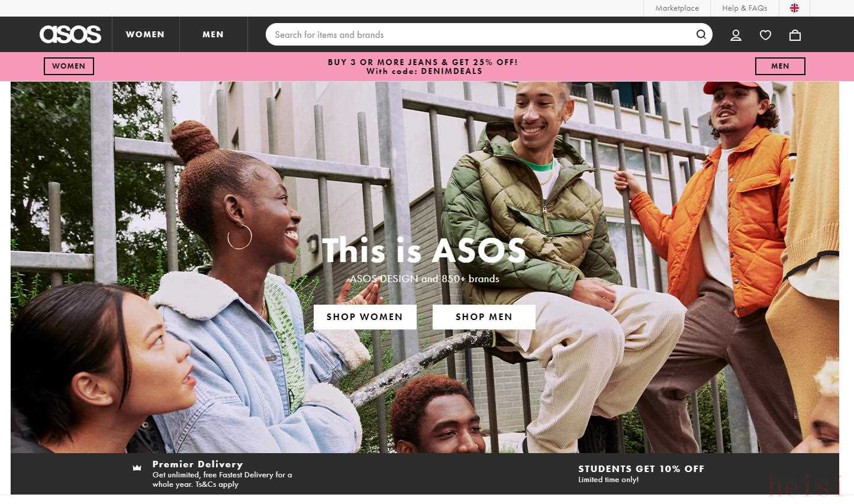Open the DENIMDEALS jeans promo text
The width and height of the screenshot is (854, 504).
pos(423,66)
